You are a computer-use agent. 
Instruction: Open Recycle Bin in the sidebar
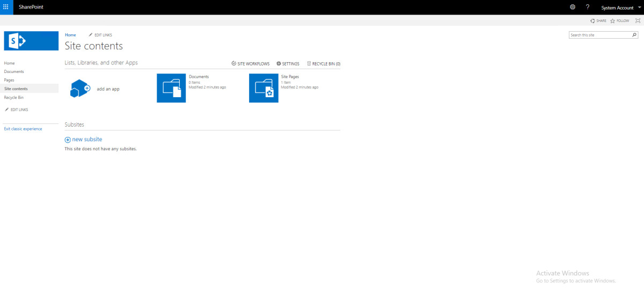(x=14, y=98)
